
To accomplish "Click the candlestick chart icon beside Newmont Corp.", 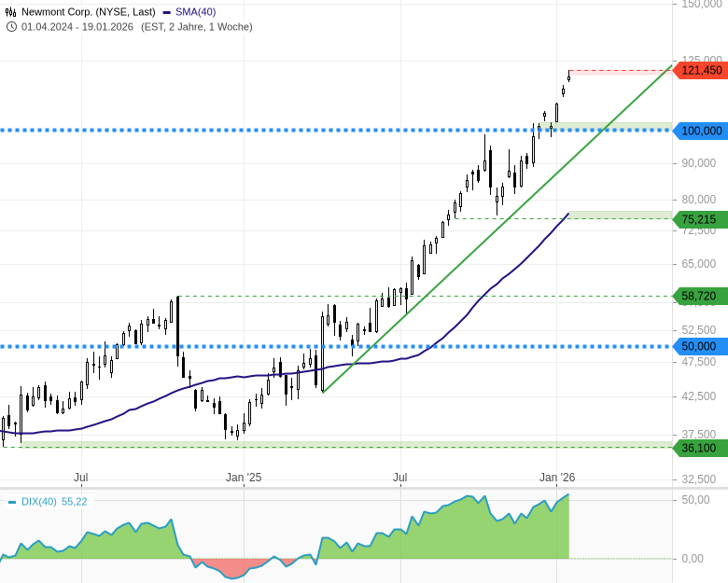I will 11,11.
